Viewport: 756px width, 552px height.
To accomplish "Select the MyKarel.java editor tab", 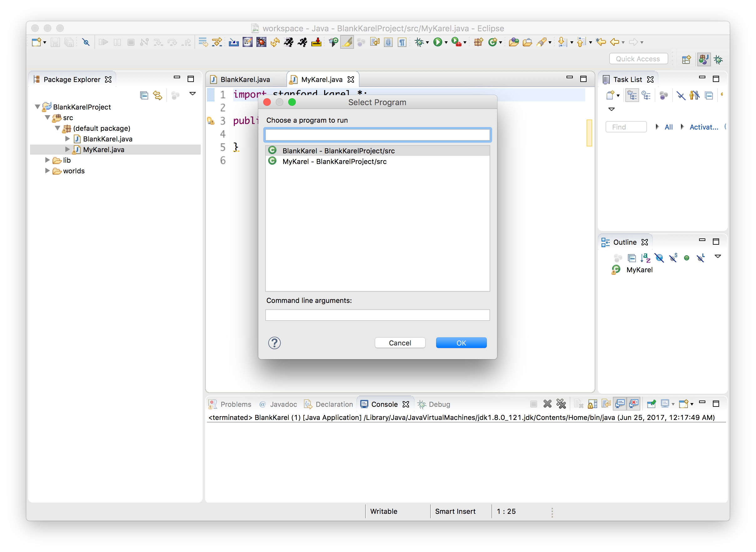I will click(x=321, y=79).
